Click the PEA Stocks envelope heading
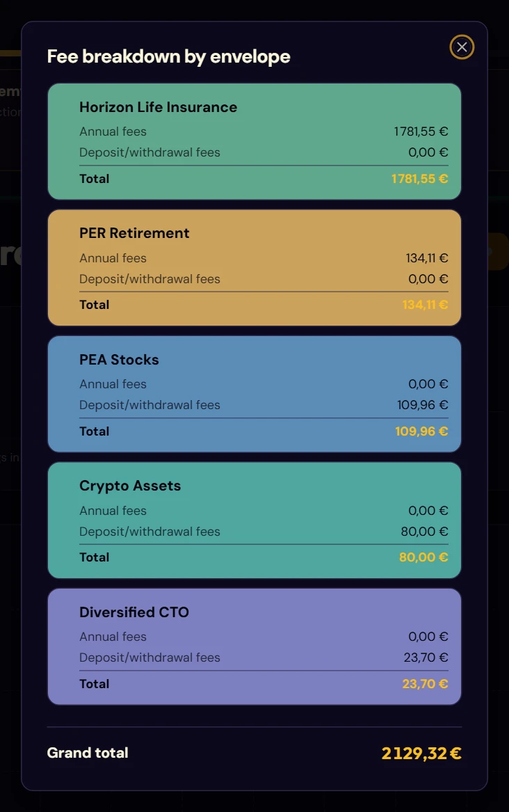This screenshot has width=509, height=812. pyautogui.click(x=119, y=360)
